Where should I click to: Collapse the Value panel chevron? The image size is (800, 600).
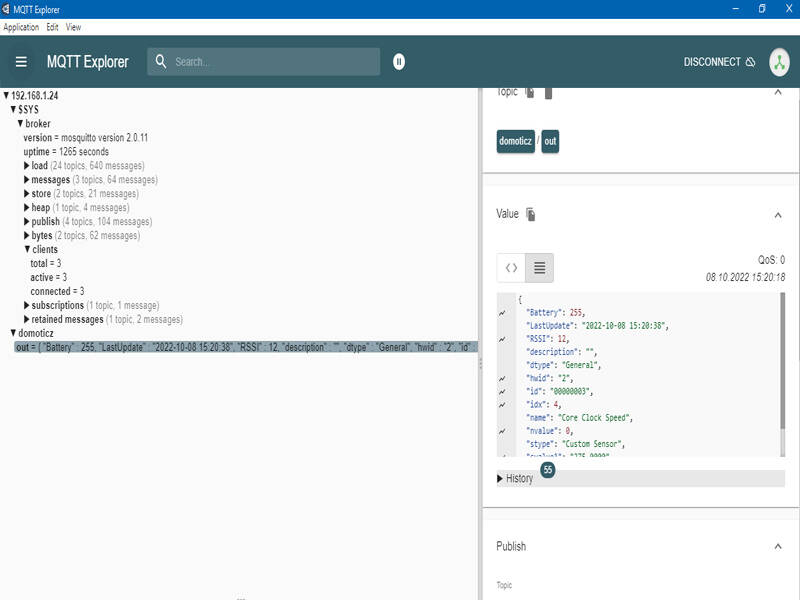click(x=778, y=215)
